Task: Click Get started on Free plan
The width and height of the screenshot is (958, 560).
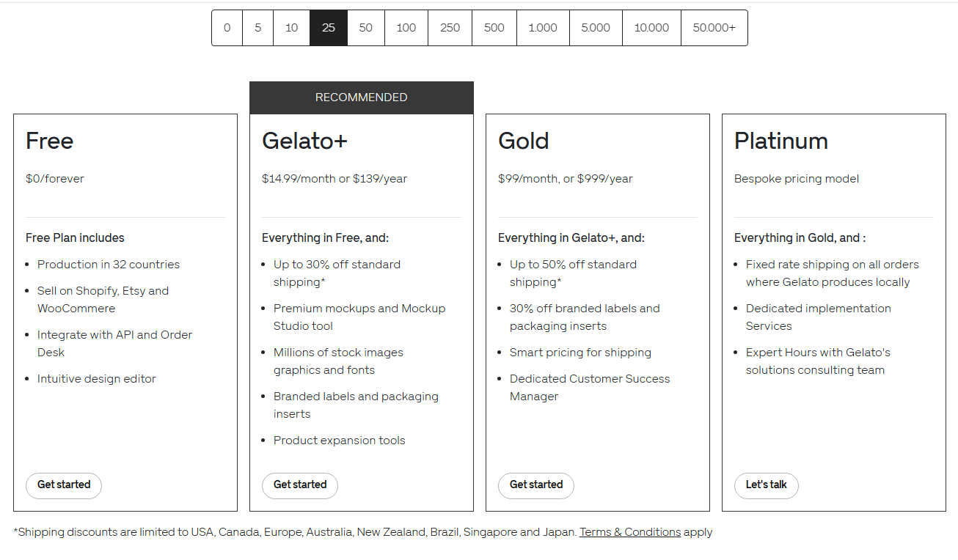Action: click(x=64, y=485)
